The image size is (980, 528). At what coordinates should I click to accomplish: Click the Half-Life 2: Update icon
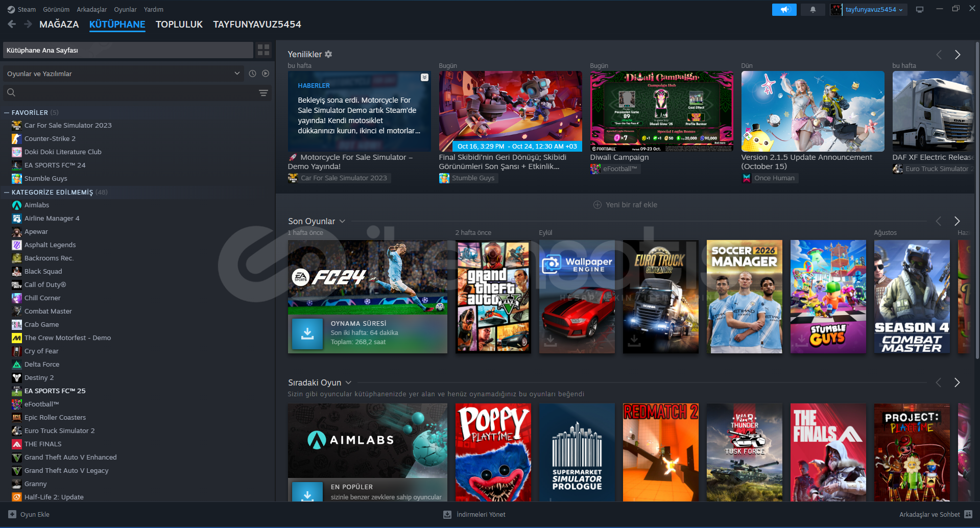17,497
